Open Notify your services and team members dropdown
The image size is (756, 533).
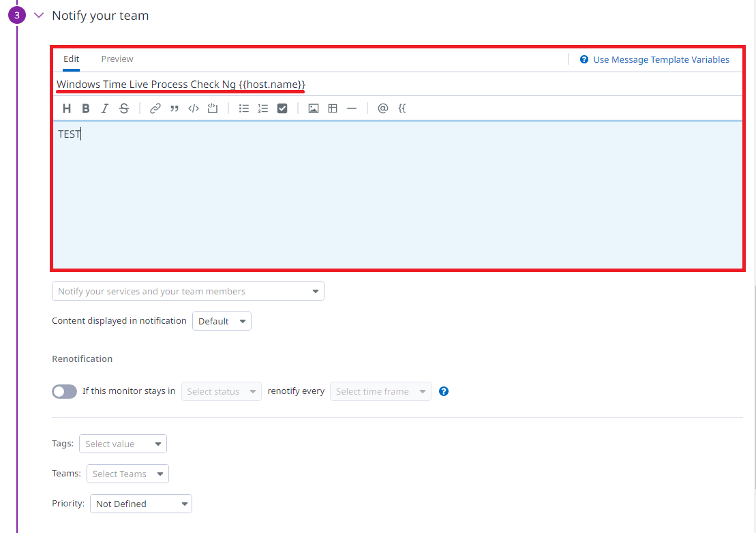coord(188,291)
